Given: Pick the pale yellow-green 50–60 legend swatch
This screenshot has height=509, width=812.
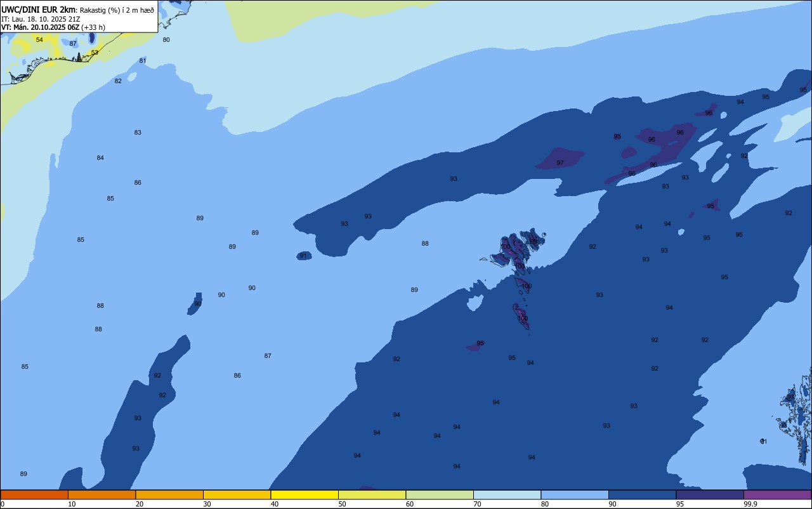Looking at the screenshot, I should point(372,494).
